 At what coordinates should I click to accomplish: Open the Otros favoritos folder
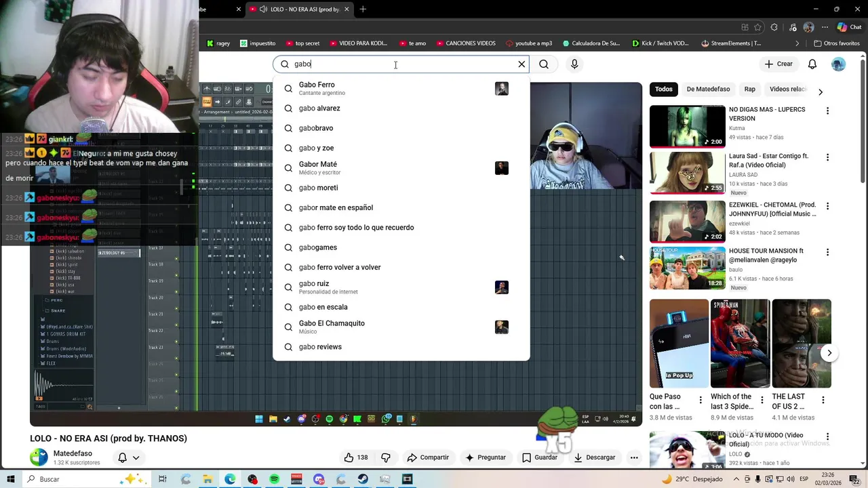pos(836,43)
